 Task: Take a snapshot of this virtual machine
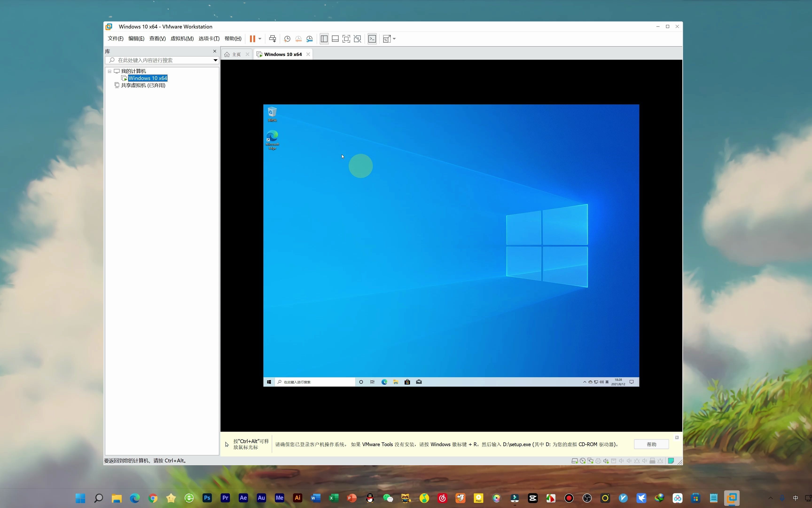coord(287,39)
